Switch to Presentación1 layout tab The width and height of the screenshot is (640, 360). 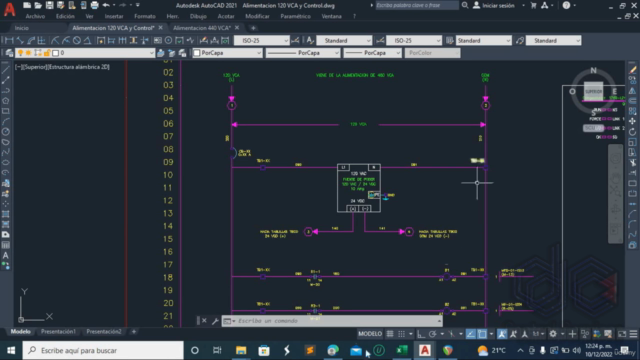[x=58, y=331]
